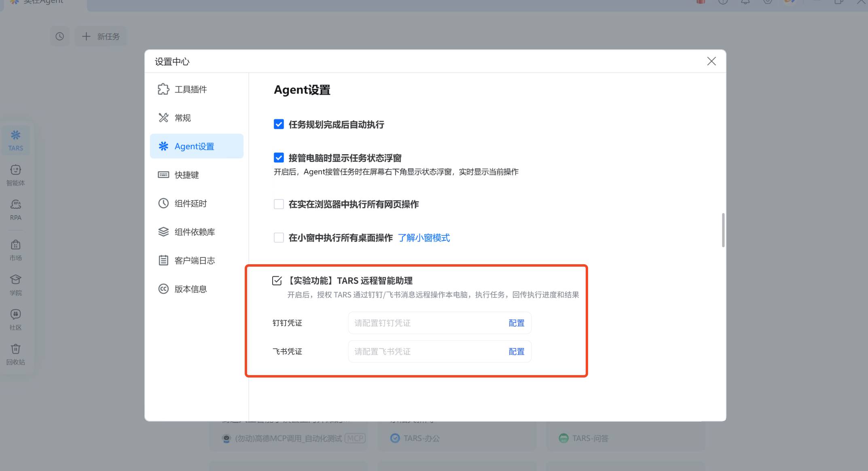The image size is (868, 471).
Task: View the 客户端日志 section
Action: point(194,261)
